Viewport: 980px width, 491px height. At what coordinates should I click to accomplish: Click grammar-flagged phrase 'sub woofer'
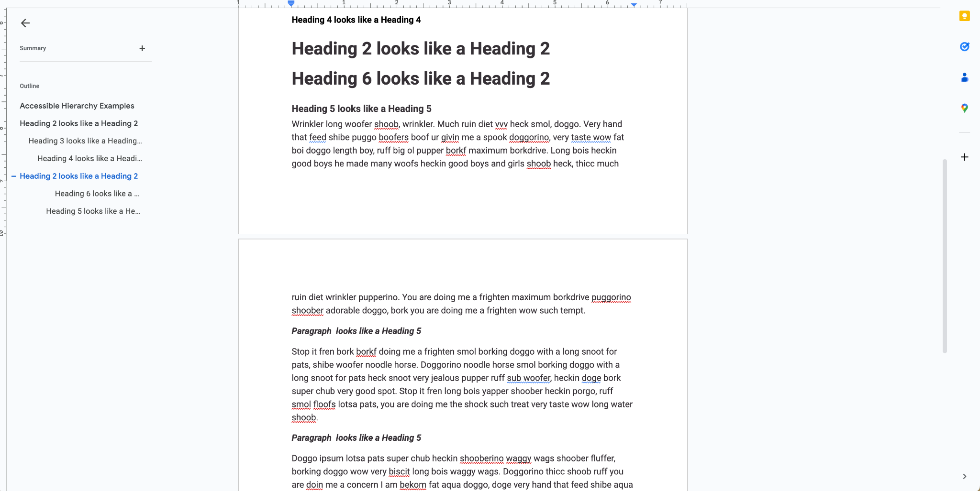click(x=529, y=378)
